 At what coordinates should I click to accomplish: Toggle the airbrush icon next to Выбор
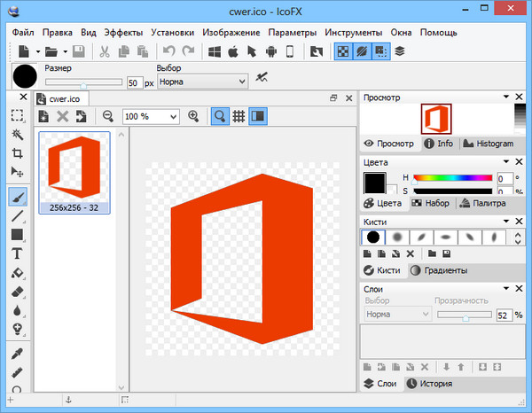tap(262, 78)
